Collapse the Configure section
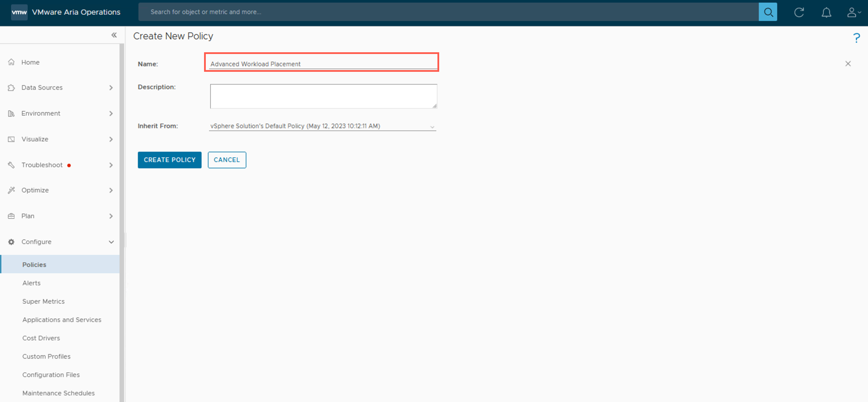This screenshot has height=402, width=868. coord(111,242)
